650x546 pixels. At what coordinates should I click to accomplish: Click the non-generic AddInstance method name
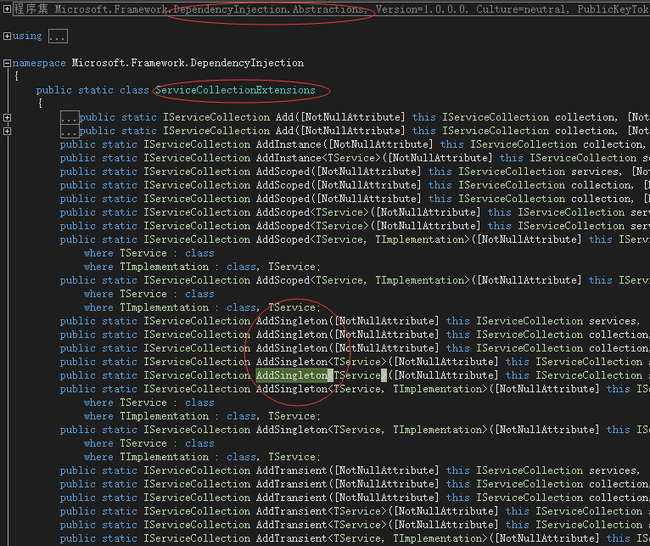(x=289, y=144)
